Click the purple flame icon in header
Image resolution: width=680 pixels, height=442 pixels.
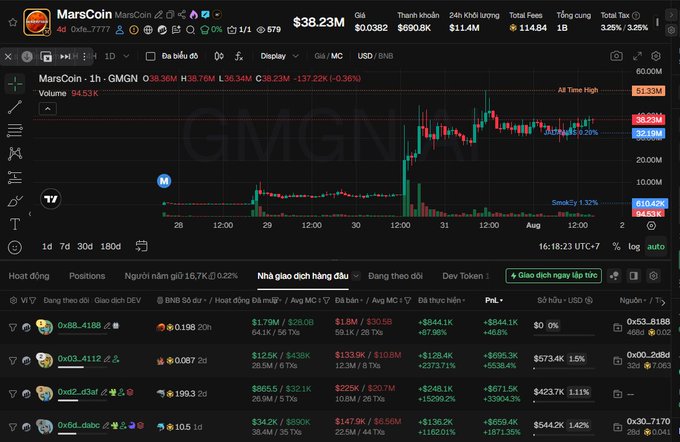tap(193, 15)
